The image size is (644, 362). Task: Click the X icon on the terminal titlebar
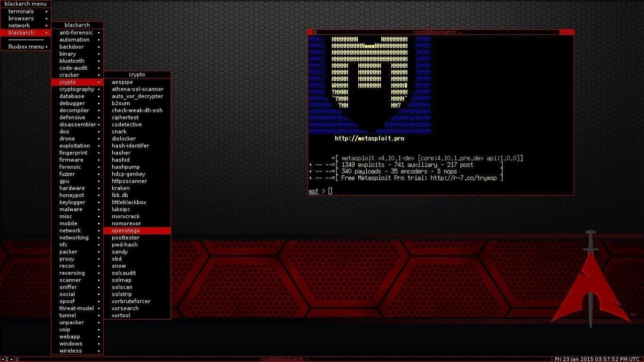point(314,32)
